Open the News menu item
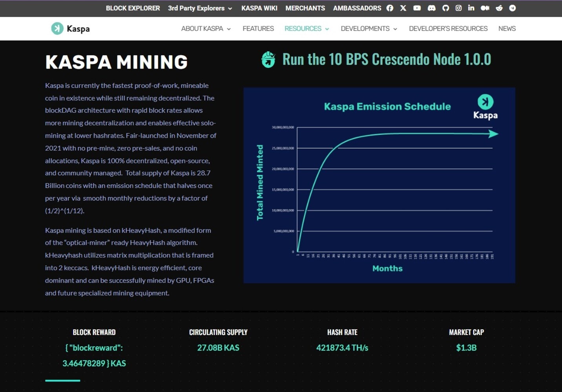Screen dimensions: 562x392 (507, 29)
